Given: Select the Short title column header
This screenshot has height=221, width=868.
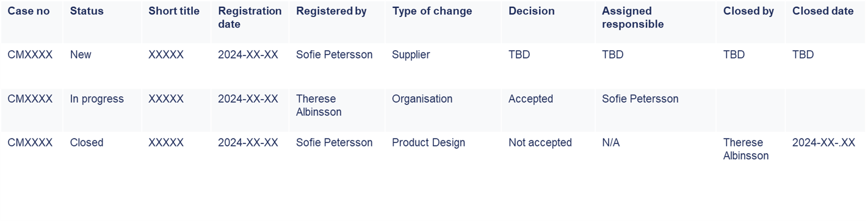Looking at the screenshot, I should 173,11.
